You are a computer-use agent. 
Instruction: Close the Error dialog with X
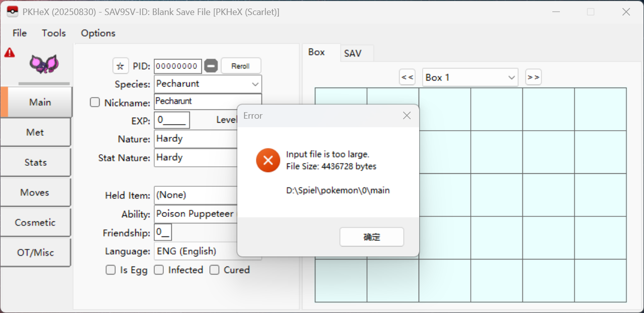point(407,116)
